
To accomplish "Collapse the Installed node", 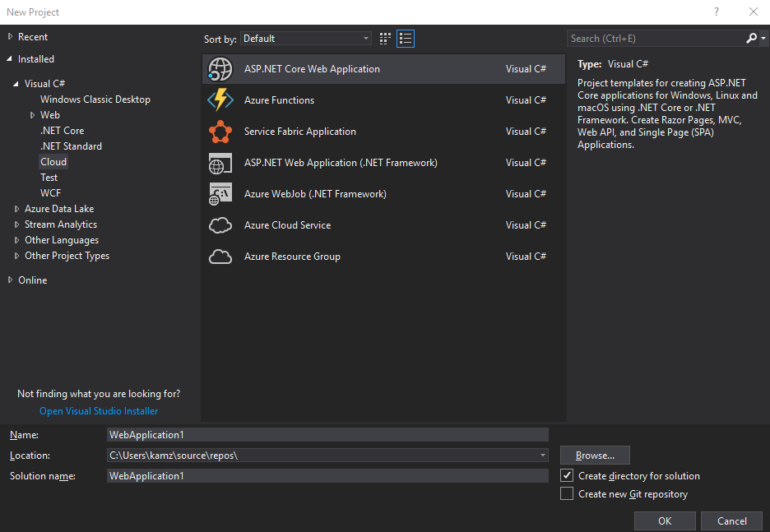I will (x=9, y=59).
